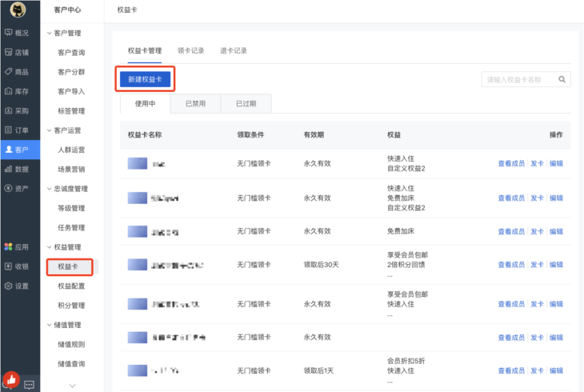Click the search magnifier icon
Viewport: 584px width, 392px height.
[562, 79]
